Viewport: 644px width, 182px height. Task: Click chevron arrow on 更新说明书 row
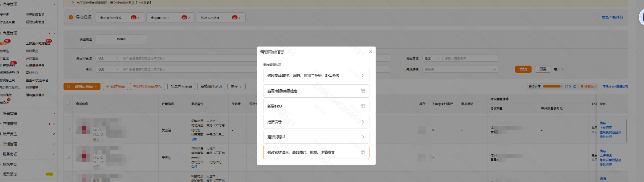(x=363, y=137)
